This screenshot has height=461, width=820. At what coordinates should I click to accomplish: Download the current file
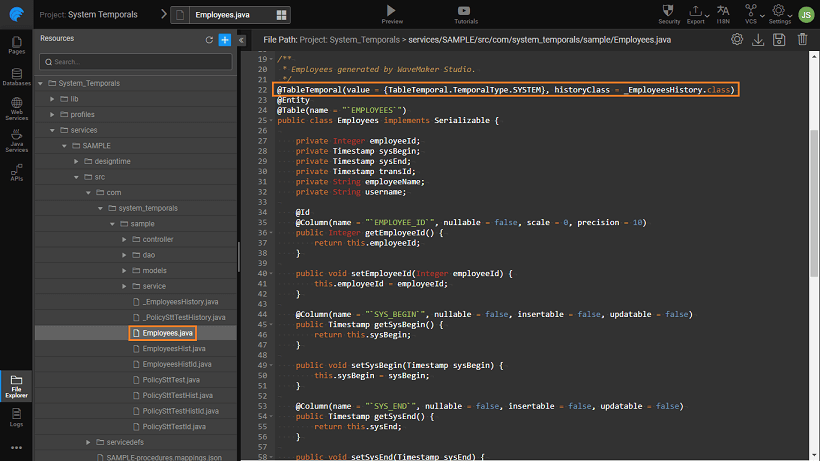coord(758,40)
